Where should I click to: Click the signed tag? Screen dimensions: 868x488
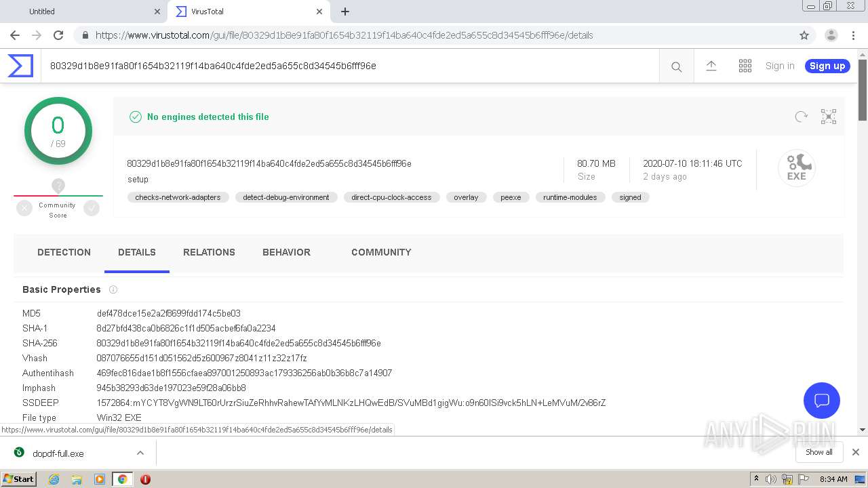630,197
